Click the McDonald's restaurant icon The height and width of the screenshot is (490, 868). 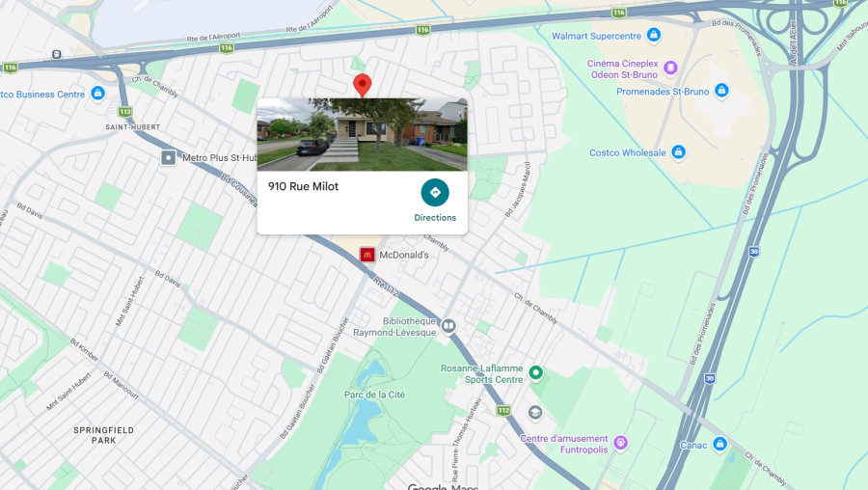(366, 255)
